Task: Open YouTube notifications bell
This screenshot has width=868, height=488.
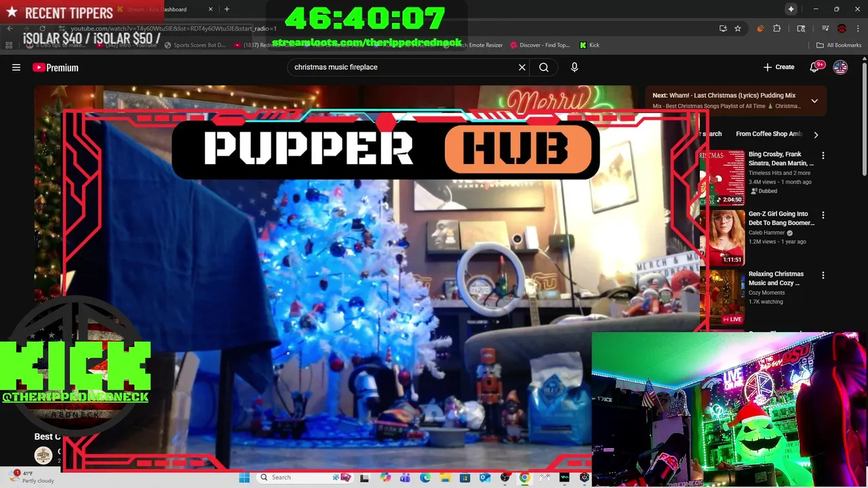Action: 816,67
